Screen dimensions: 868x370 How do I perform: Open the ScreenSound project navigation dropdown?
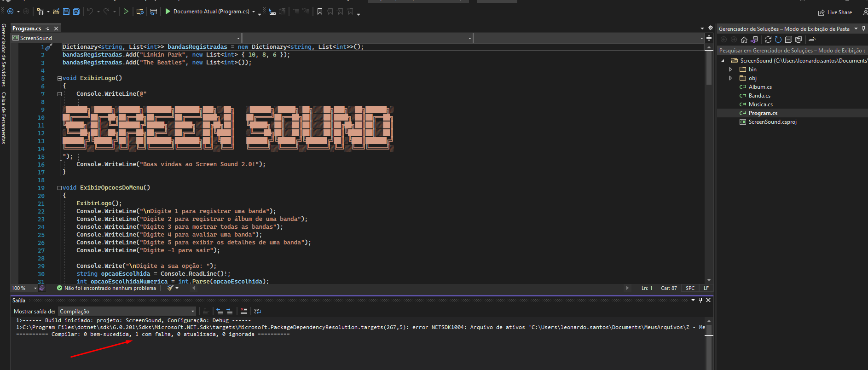pos(238,38)
